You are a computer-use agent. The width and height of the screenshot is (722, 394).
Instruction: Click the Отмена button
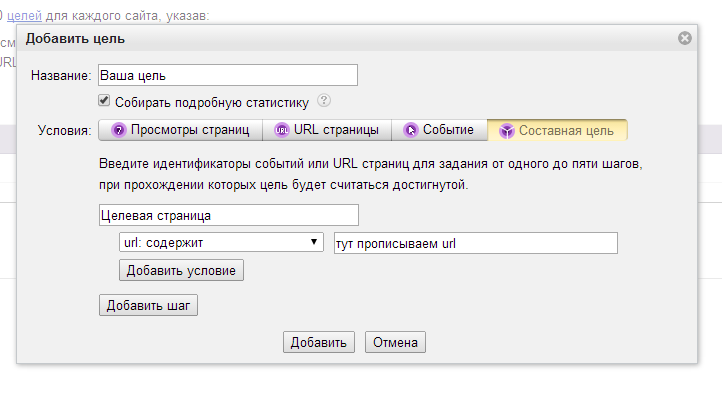[x=395, y=342]
